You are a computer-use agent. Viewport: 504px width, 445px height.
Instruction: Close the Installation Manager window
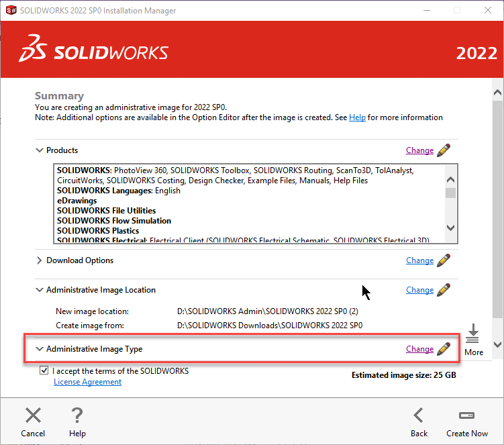click(488, 10)
